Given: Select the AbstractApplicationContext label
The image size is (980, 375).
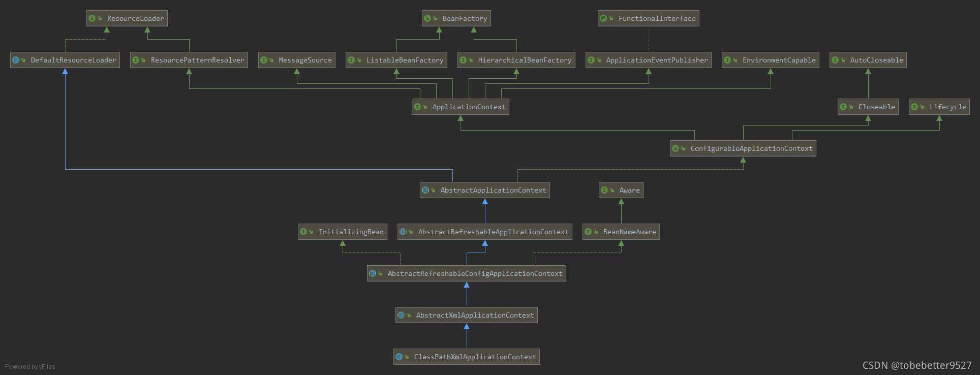Looking at the screenshot, I should [x=493, y=190].
